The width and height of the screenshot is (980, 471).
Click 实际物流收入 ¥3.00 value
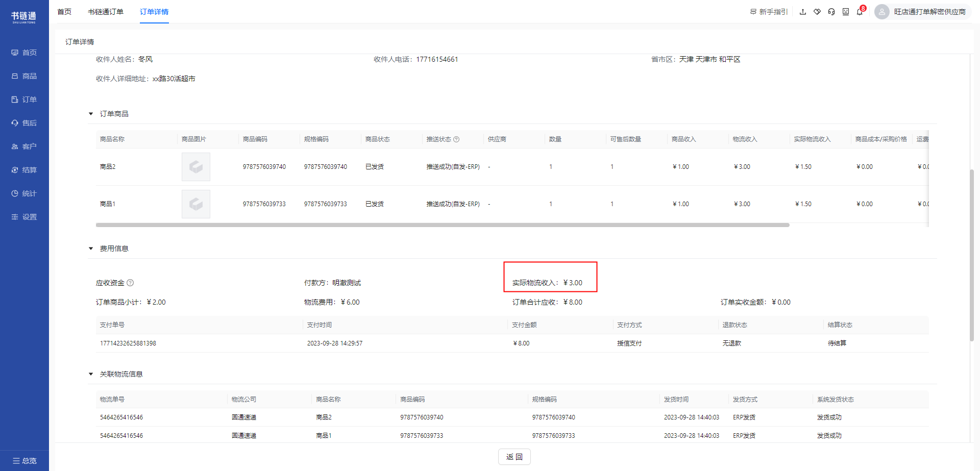pyautogui.click(x=573, y=283)
